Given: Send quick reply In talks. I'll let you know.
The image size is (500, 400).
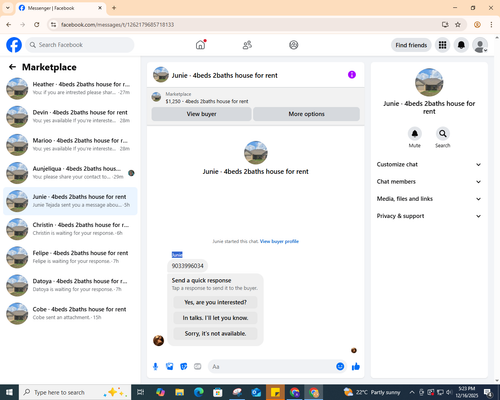Looking at the screenshot, I should coord(215,318).
